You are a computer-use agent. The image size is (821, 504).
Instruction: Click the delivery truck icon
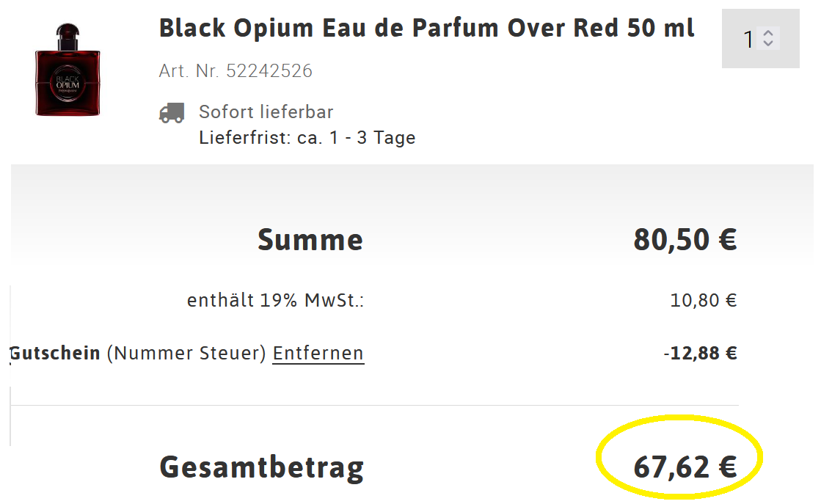pyautogui.click(x=172, y=112)
